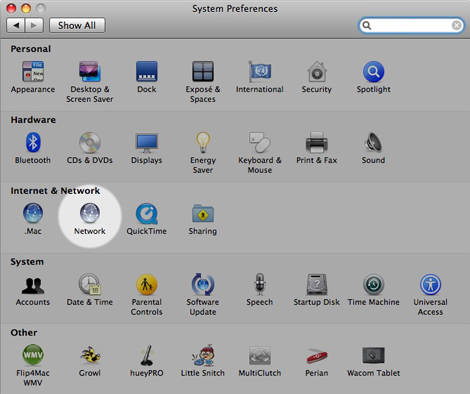Click into the search field

411,25
